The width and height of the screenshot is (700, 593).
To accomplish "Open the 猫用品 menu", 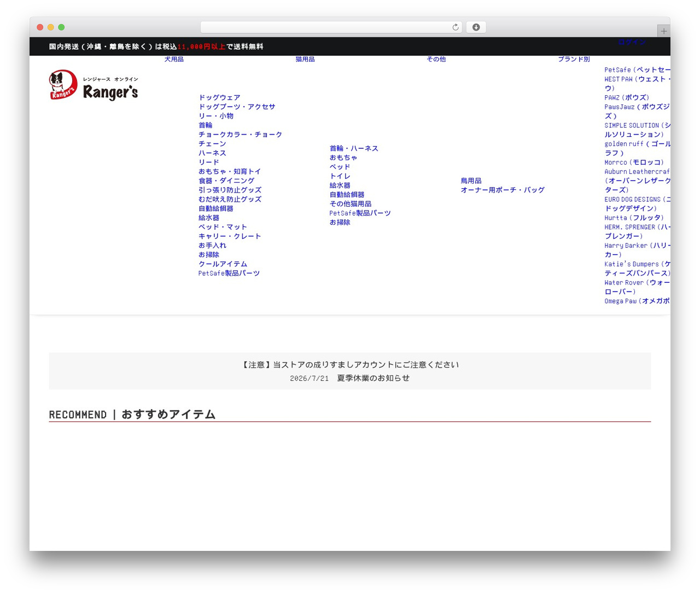I will (x=305, y=59).
